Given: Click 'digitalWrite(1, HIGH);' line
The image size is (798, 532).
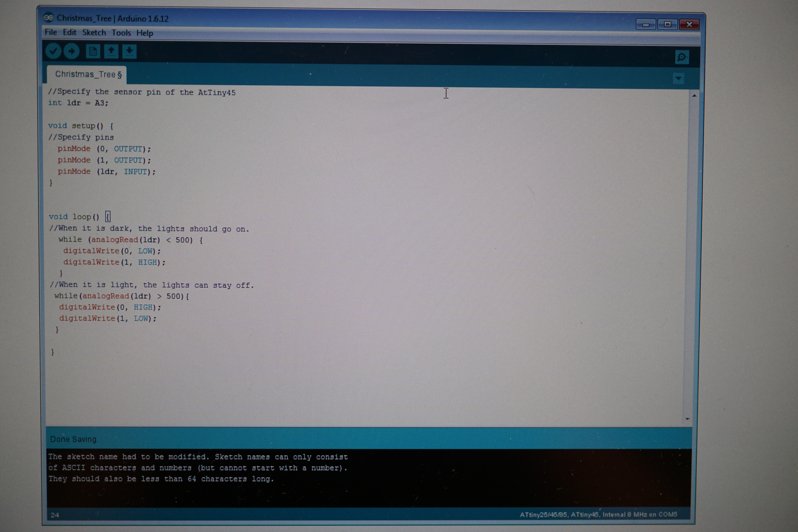Looking at the screenshot, I should [114, 262].
